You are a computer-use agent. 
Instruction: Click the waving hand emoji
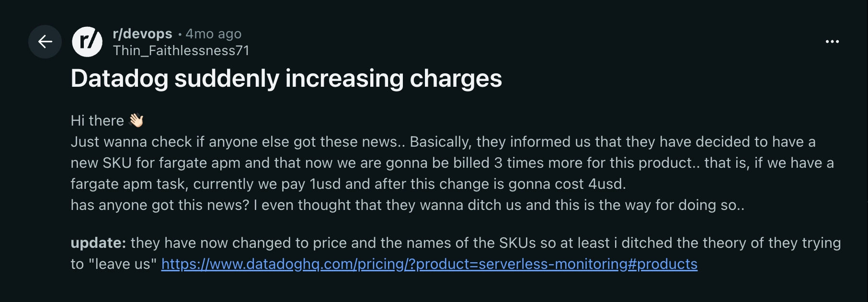137,120
